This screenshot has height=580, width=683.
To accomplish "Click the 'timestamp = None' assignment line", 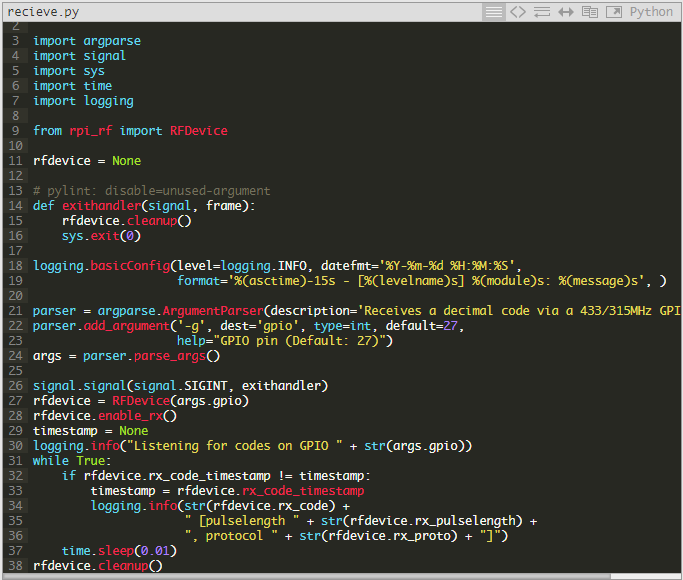I will tap(90, 431).
